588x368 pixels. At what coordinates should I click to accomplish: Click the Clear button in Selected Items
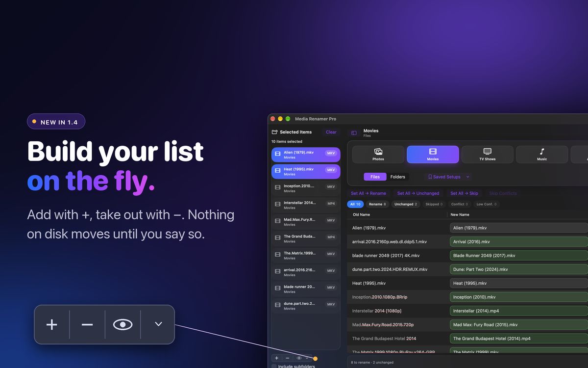coord(331,132)
